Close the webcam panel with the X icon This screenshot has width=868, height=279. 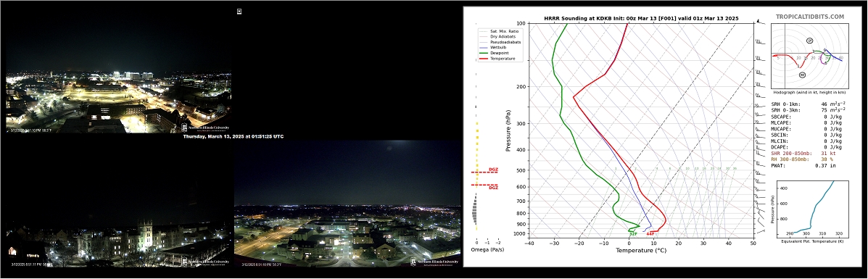click(239, 11)
